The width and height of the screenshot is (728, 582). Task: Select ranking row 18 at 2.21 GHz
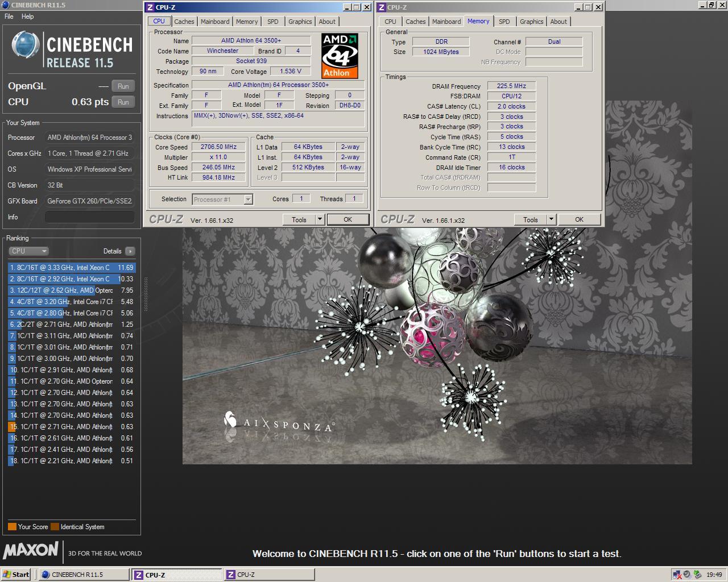click(x=72, y=461)
